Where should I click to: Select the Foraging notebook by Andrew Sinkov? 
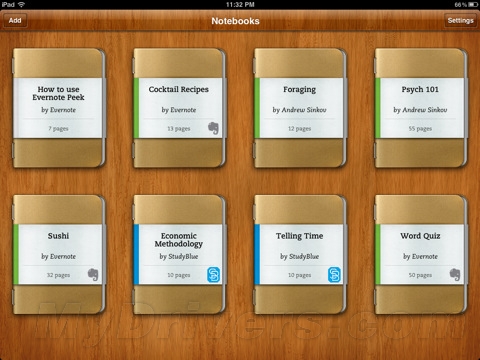tap(300, 108)
